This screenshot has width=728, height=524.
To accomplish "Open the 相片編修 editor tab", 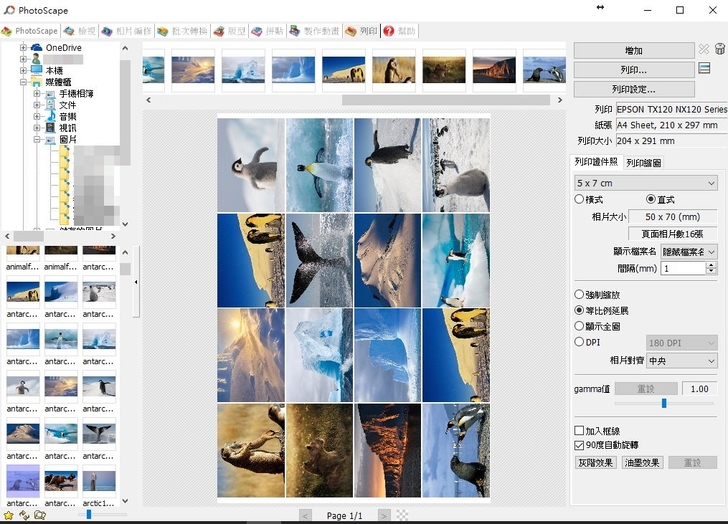I will tap(127, 31).
